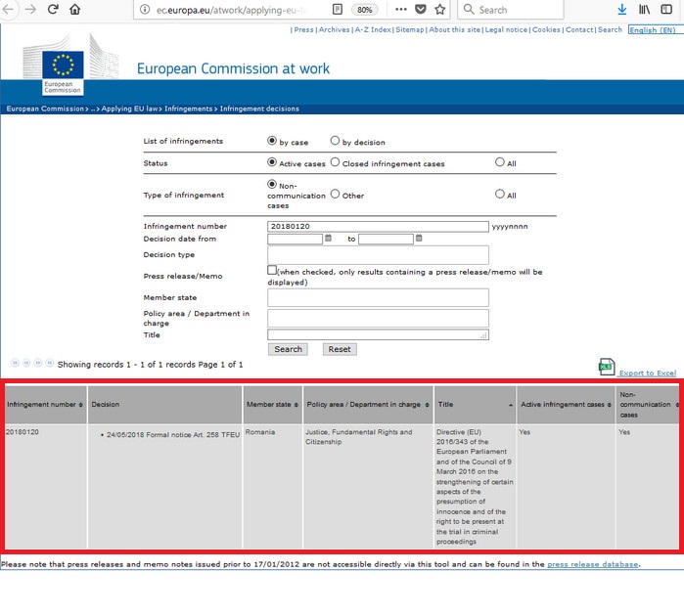Viewport: 684px width, 616px height.
Task: Click the Reset button
Action: (340, 349)
